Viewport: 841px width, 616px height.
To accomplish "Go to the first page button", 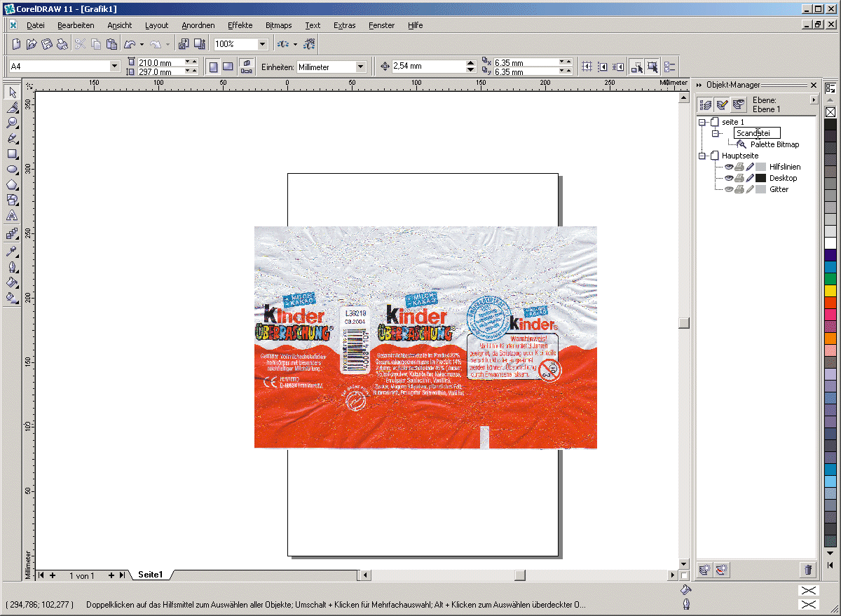I will pos(41,575).
